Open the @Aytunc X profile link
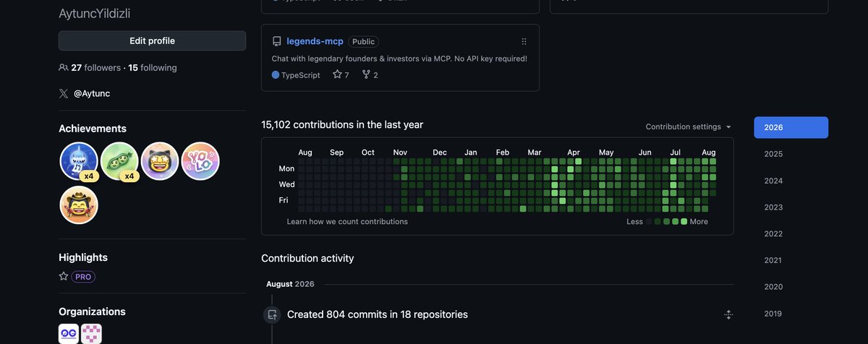The height and width of the screenshot is (344, 868). click(92, 93)
